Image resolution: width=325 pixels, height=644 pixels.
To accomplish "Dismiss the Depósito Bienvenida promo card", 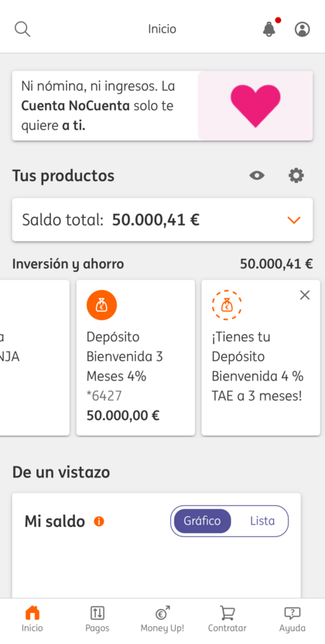I will pyautogui.click(x=304, y=295).
